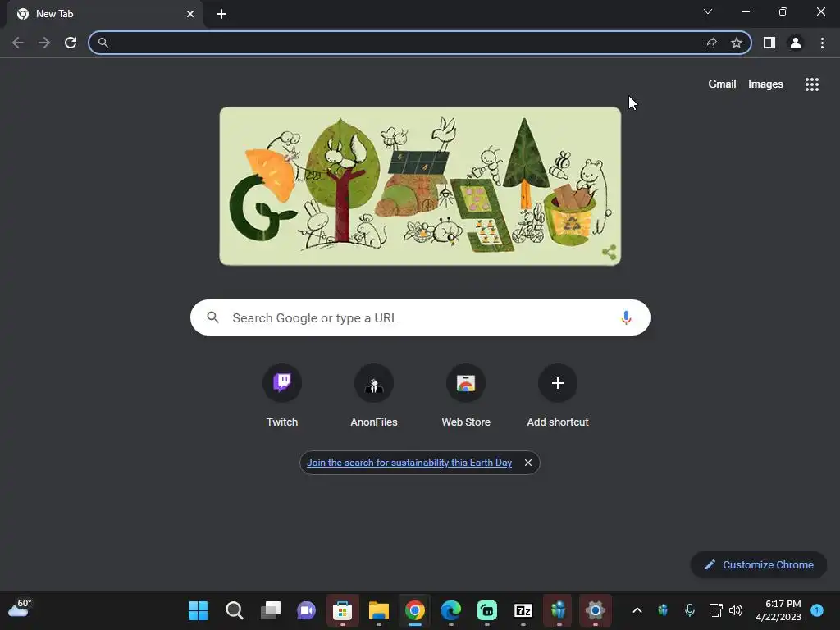Screen dimensions: 840x630
Task: Open File Explorer from the taskbar
Action: [379, 610]
